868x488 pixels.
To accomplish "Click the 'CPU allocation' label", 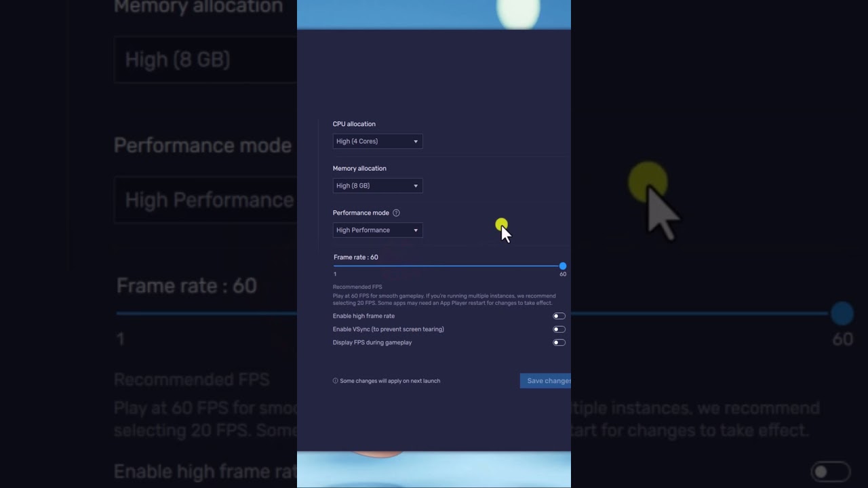I will pyautogui.click(x=354, y=124).
